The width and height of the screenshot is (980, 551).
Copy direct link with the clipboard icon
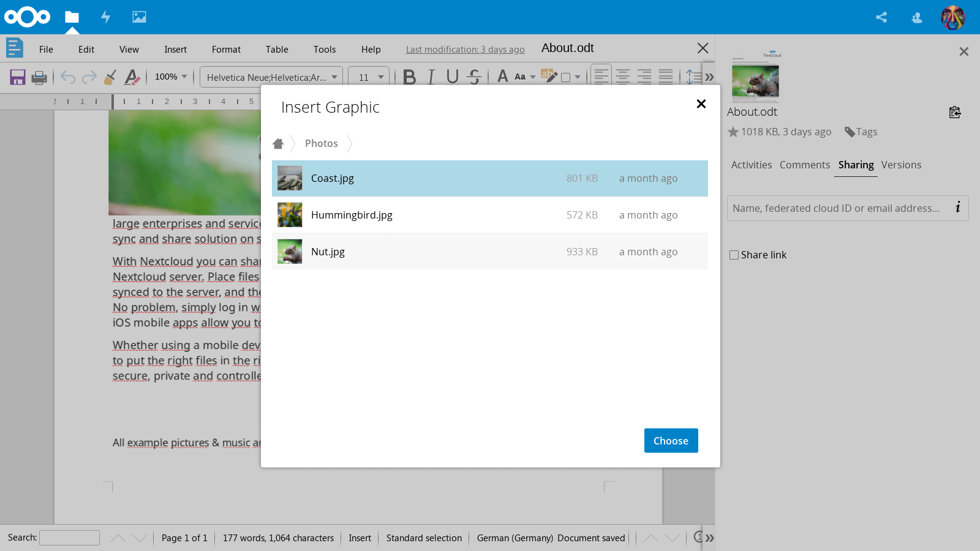(x=955, y=112)
